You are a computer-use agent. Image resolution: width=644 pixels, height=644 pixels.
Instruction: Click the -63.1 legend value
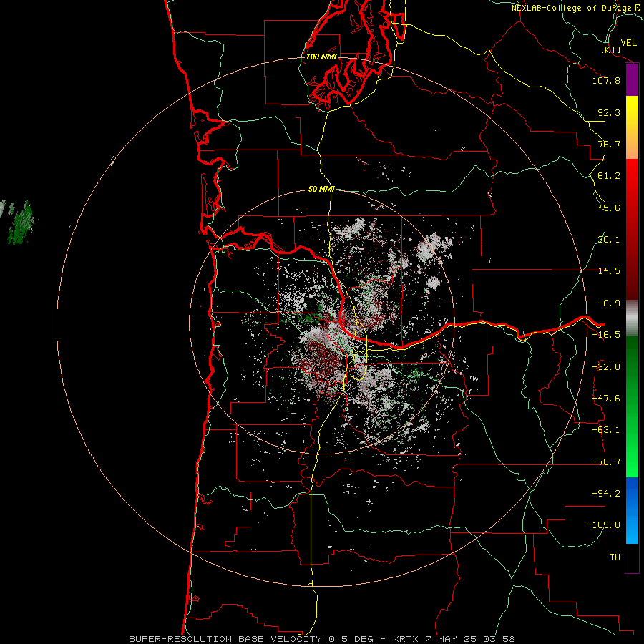coord(606,430)
